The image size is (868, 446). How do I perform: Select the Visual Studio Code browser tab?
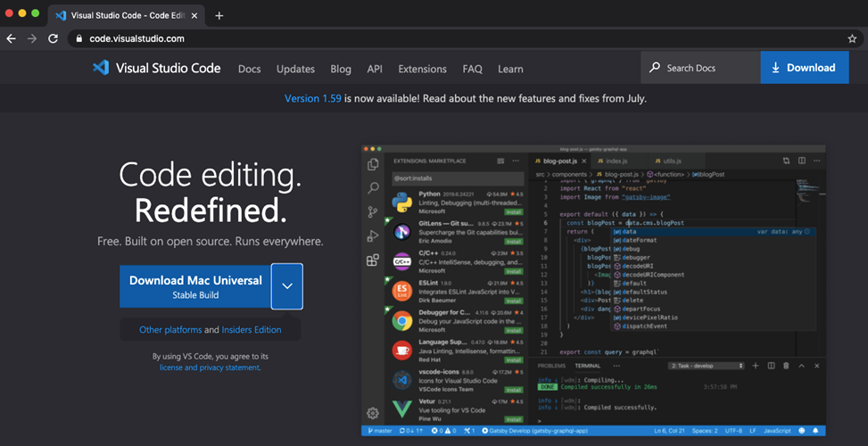click(125, 15)
